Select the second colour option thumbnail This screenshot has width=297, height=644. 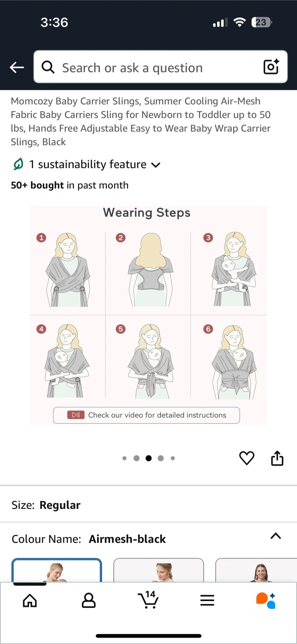click(159, 570)
